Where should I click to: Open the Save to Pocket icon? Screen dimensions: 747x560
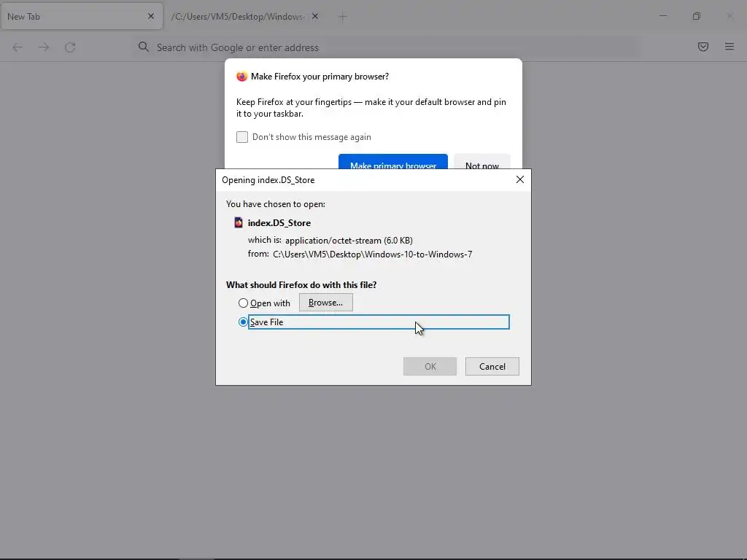click(x=703, y=47)
